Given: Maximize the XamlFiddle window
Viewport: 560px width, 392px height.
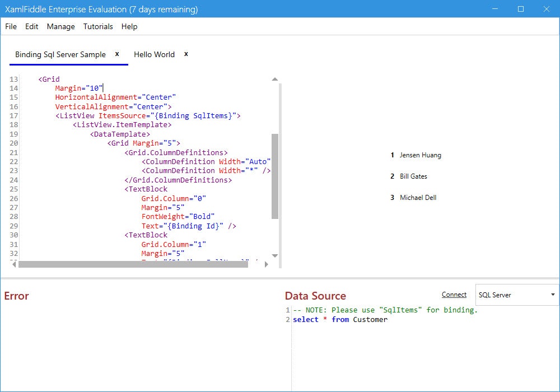Looking at the screenshot, I should (521, 9).
